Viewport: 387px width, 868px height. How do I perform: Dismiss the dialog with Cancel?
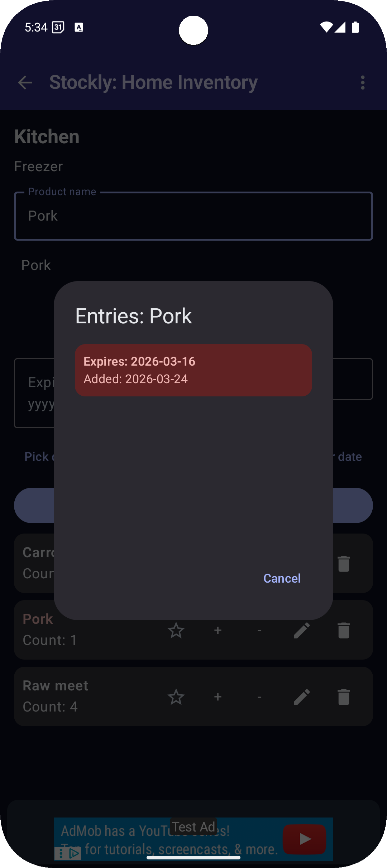(282, 578)
